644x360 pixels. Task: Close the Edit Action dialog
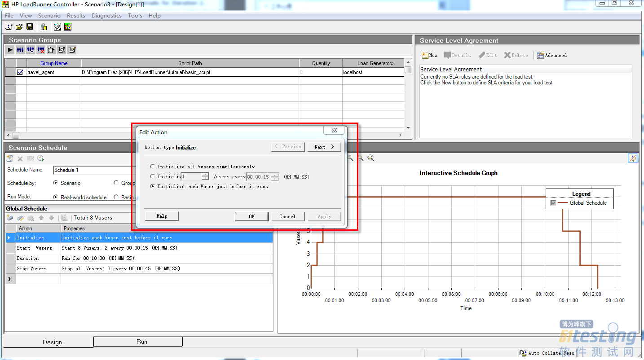334,131
